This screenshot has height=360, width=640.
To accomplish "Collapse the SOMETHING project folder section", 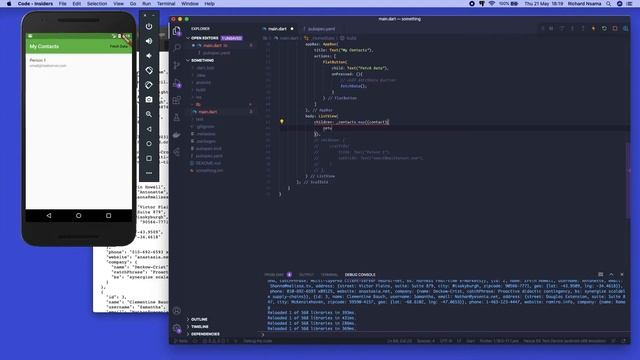I will point(202,60).
